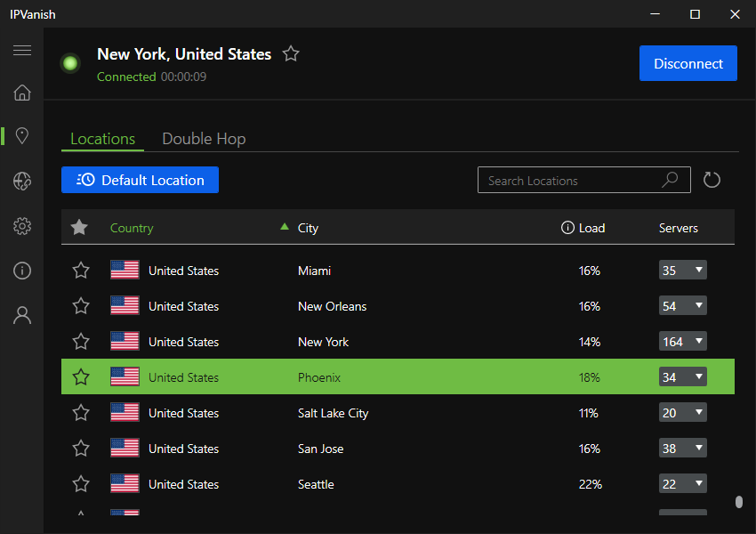756x534 pixels.
Task: Open Account via sidebar person icon
Action: [x=22, y=315]
